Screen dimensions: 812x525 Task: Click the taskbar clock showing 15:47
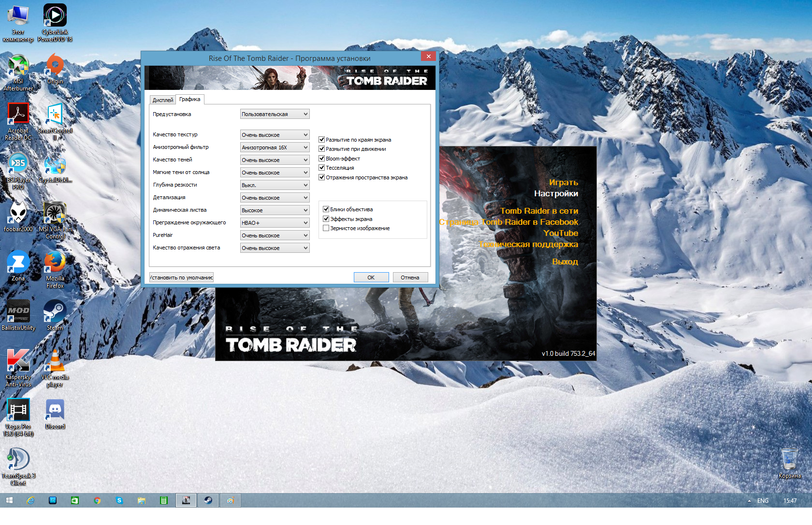[790, 501]
